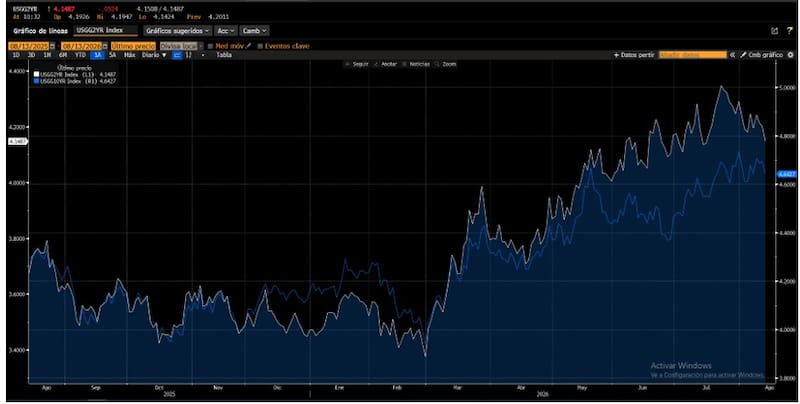Click white USGG2YR legend color swatch

(36, 74)
